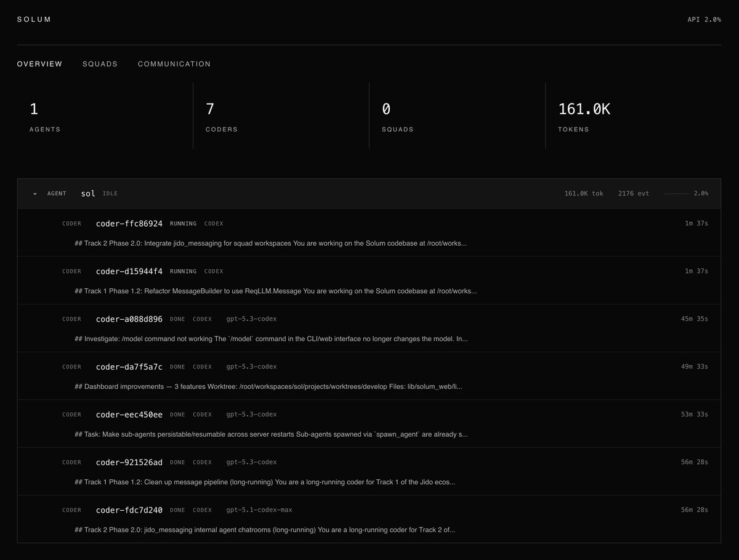
Task: Click the 53m 33s duration
Action: (x=695, y=415)
